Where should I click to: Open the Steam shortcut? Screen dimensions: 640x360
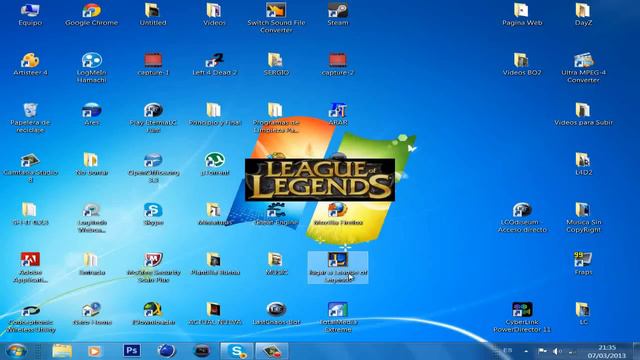pos(338,15)
